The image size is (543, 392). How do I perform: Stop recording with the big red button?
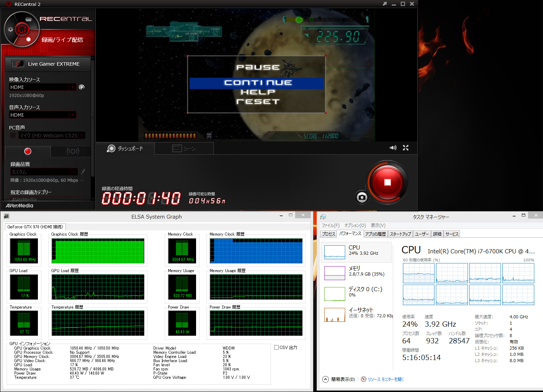(387, 182)
